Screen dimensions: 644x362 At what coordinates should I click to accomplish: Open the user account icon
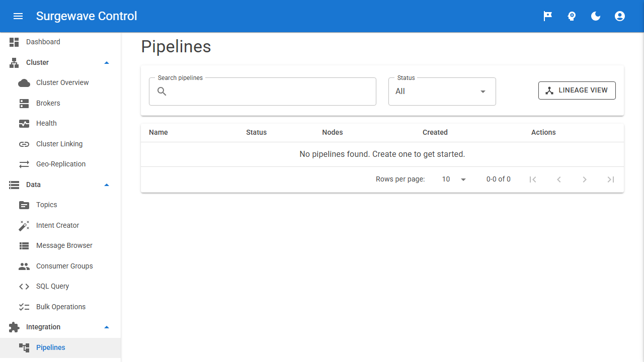[620, 16]
